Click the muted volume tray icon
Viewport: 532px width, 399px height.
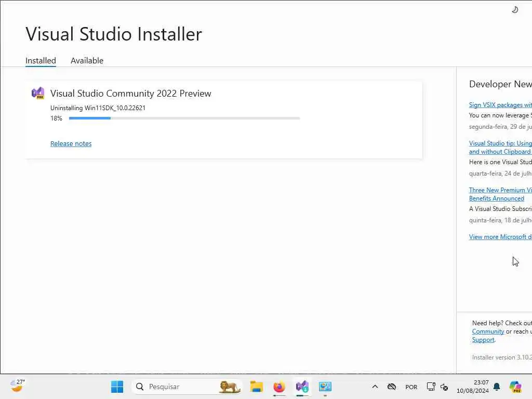pyautogui.click(x=444, y=387)
